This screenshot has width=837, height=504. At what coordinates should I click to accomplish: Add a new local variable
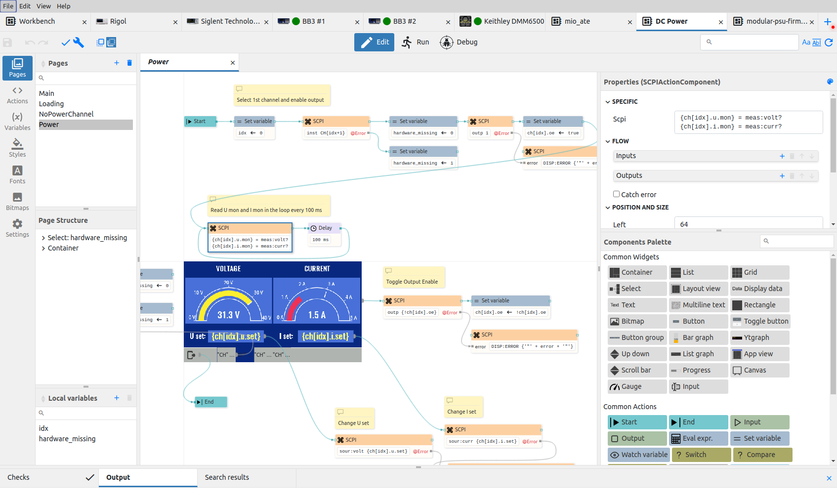(117, 398)
